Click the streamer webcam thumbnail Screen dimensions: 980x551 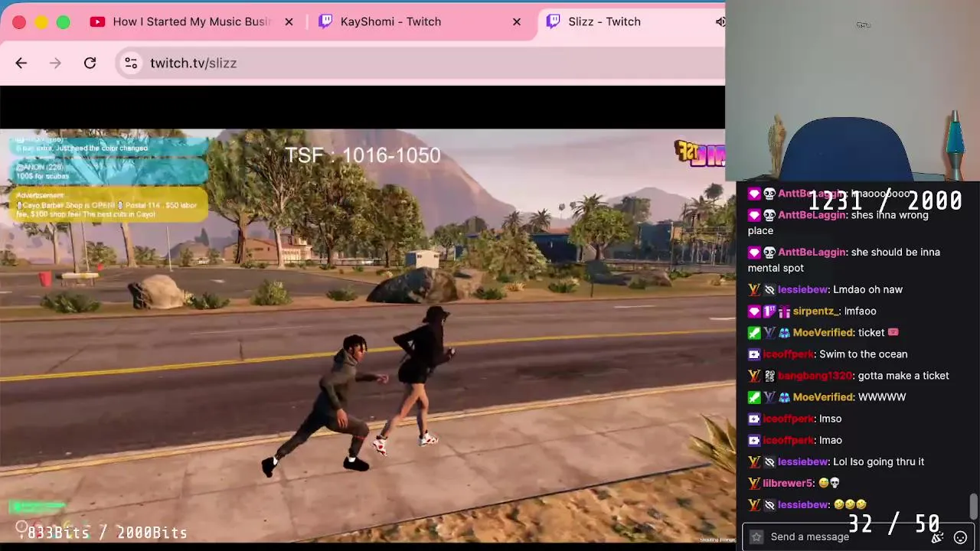[x=852, y=91]
